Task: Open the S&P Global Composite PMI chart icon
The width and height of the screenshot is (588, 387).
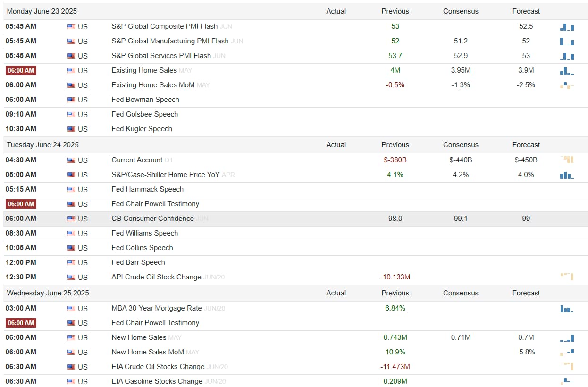Action: (567, 27)
